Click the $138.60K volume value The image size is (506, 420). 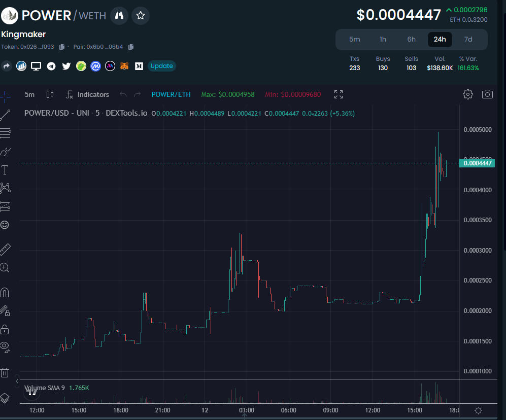(x=440, y=68)
